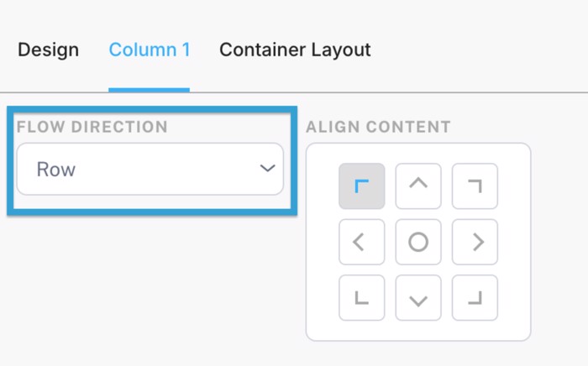Choose top-right corner alignment
This screenshot has width=588, height=366.
click(475, 186)
